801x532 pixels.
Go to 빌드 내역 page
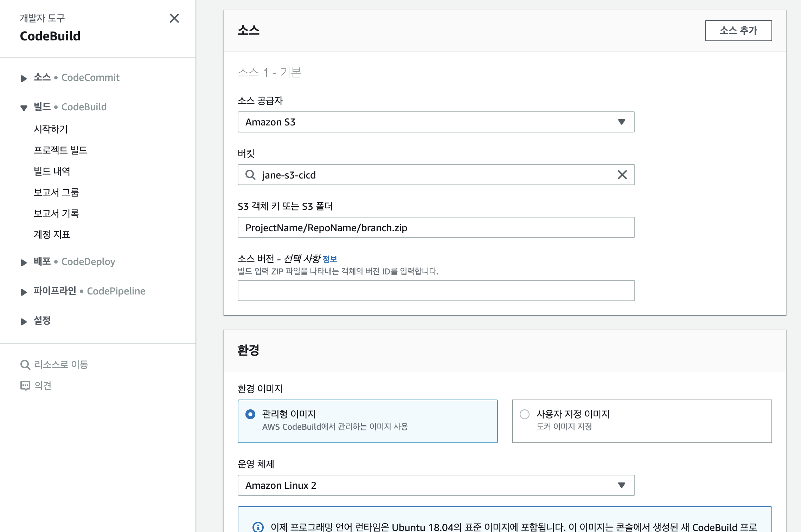click(x=52, y=171)
